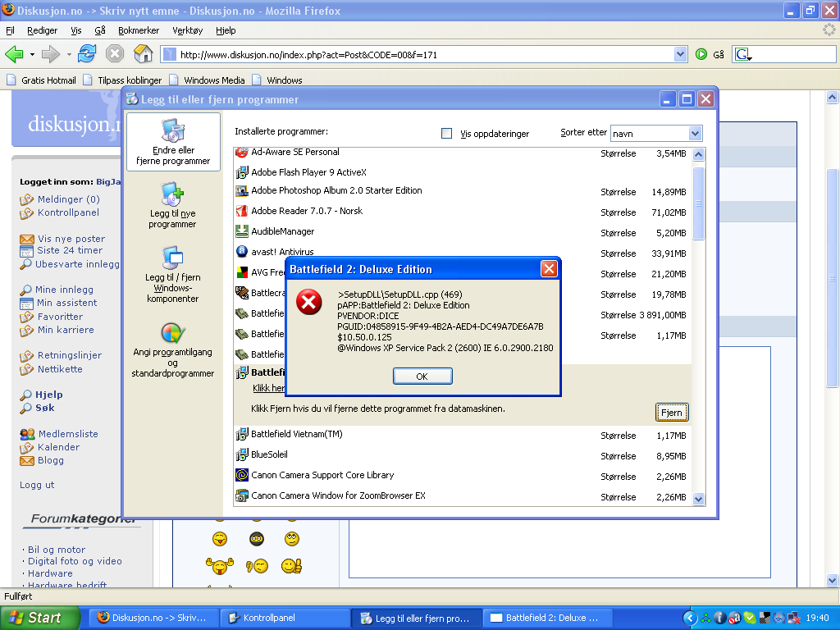Click the Fjern button
This screenshot has width=840, height=630.
coord(671,413)
